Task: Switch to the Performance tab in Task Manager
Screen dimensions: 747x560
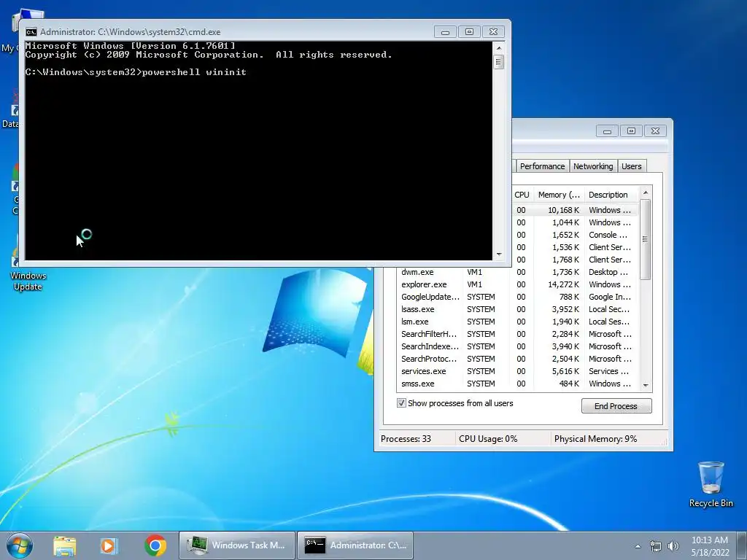Action: [542, 166]
